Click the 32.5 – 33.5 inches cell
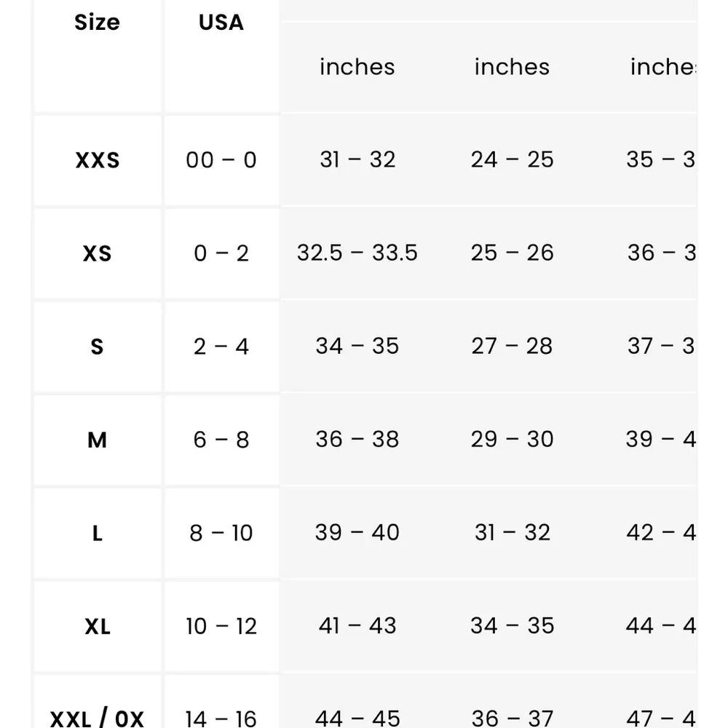Image resolution: width=728 pixels, height=728 pixels. pyautogui.click(x=357, y=253)
